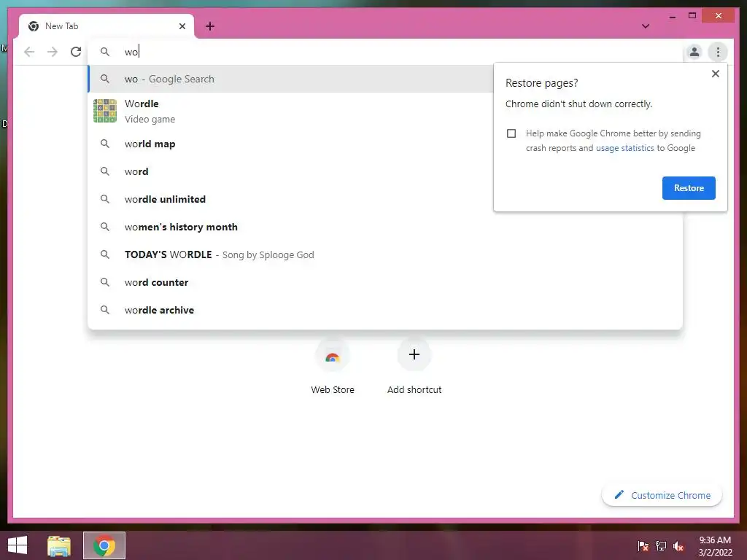This screenshot has height=560, width=747.
Task: Choose the TODAY'S WORDLE song suggestion
Action: pyautogui.click(x=385, y=254)
